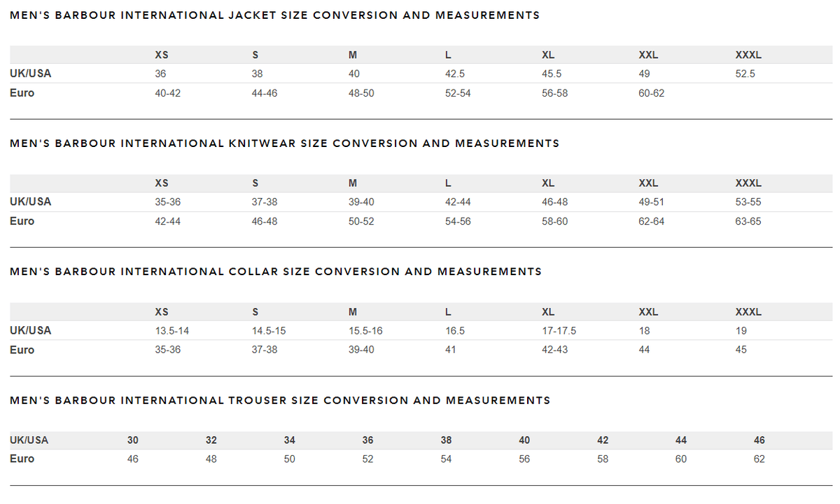Click the XXXL column header in the jacket table
The height and width of the screenshot is (504, 840).
click(748, 55)
